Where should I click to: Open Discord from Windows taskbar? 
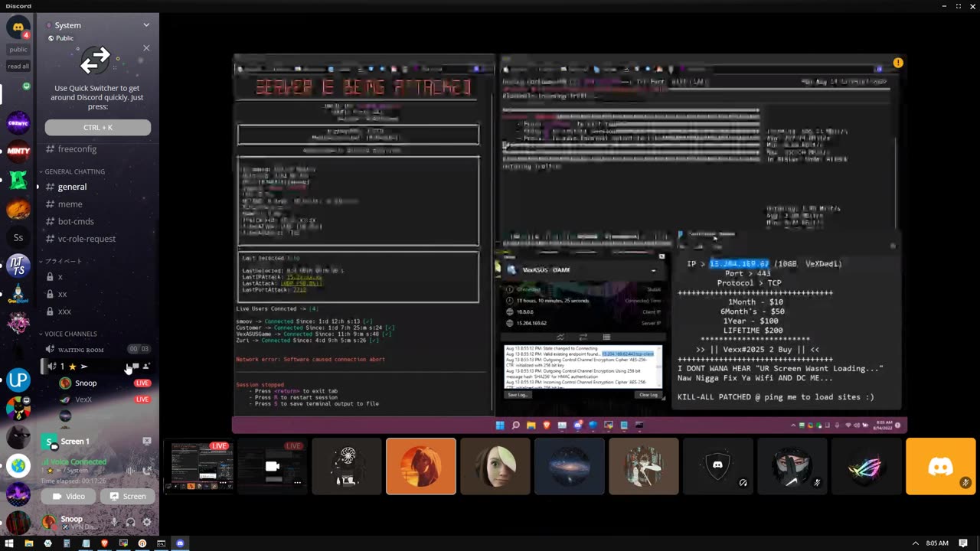(x=180, y=543)
